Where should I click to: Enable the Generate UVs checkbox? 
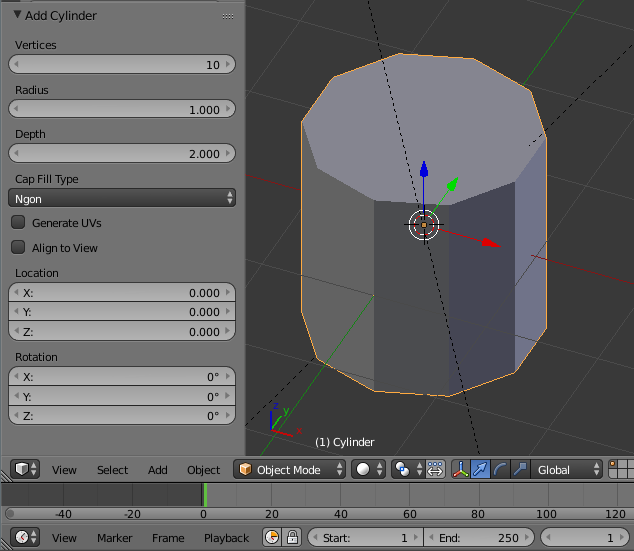click(x=18, y=223)
